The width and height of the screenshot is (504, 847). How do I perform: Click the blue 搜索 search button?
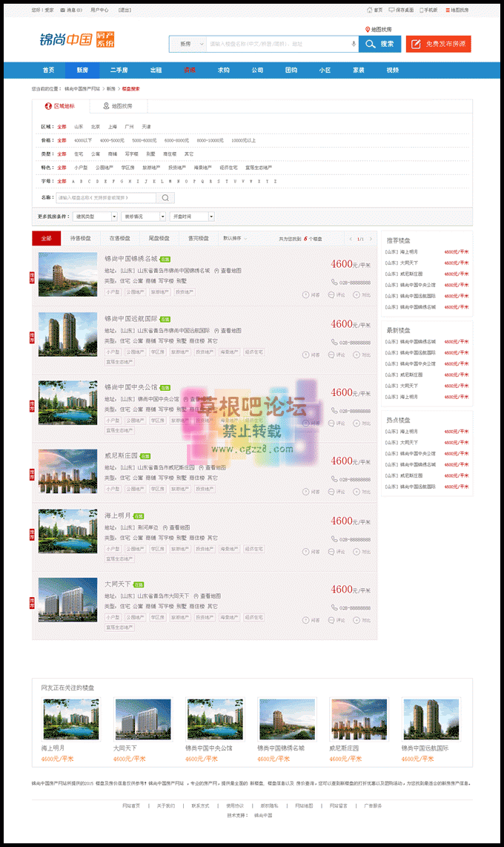coord(380,45)
